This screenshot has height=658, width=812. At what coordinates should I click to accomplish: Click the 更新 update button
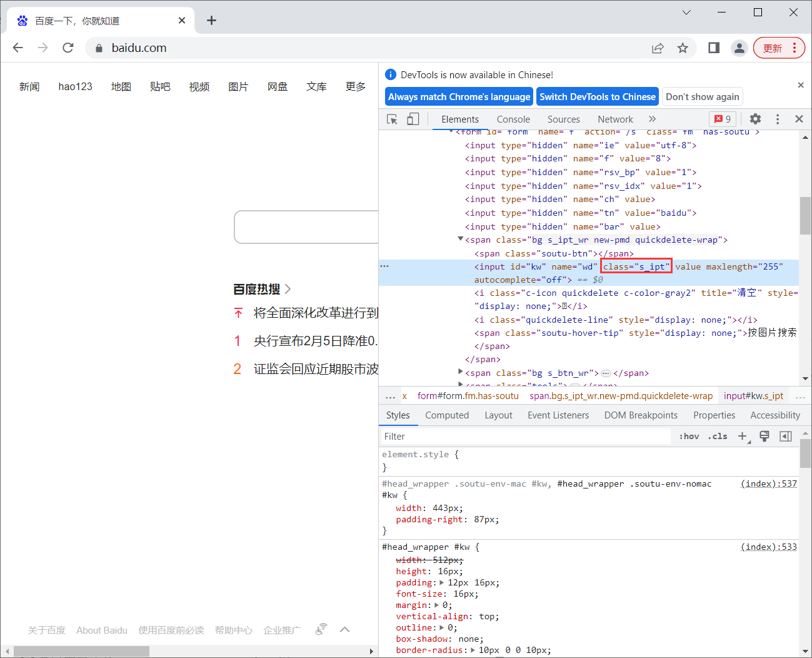tap(778, 48)
